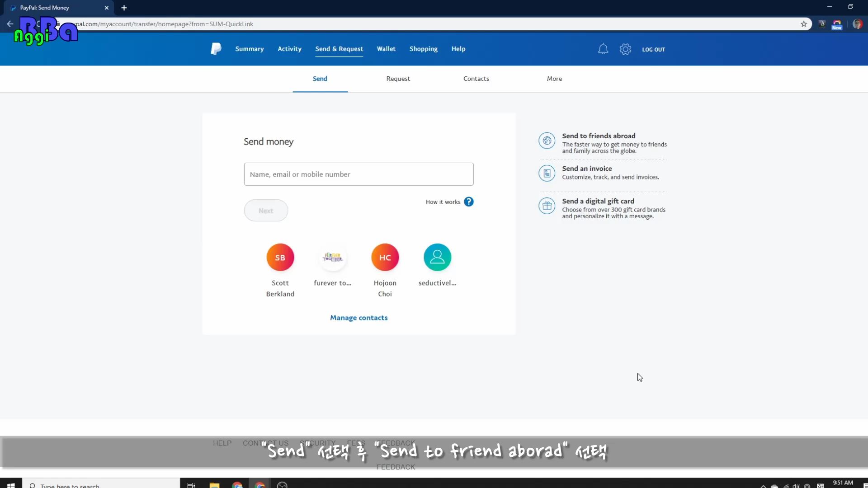Click the Manage contacts link

(359, 318)
